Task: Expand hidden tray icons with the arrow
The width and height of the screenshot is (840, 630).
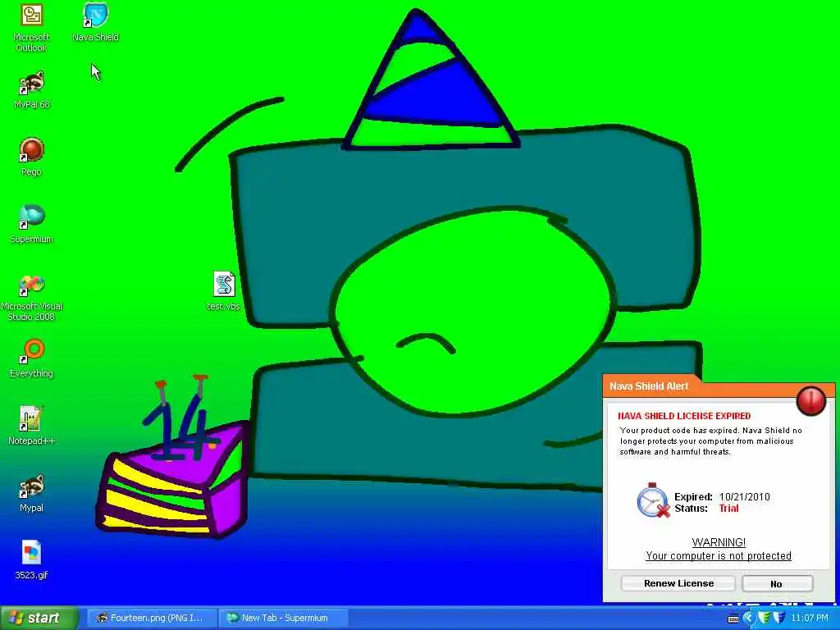Action: [x=748, y=619]
